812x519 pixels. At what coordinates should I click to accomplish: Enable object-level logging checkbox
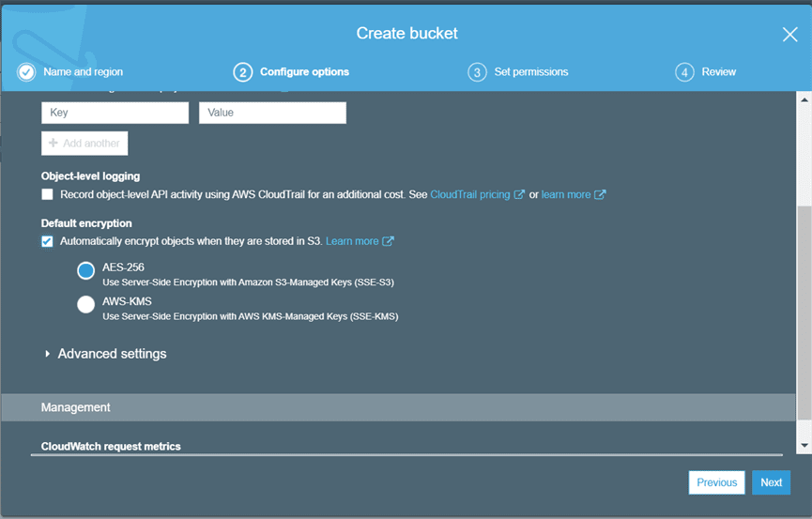point(47,195)
